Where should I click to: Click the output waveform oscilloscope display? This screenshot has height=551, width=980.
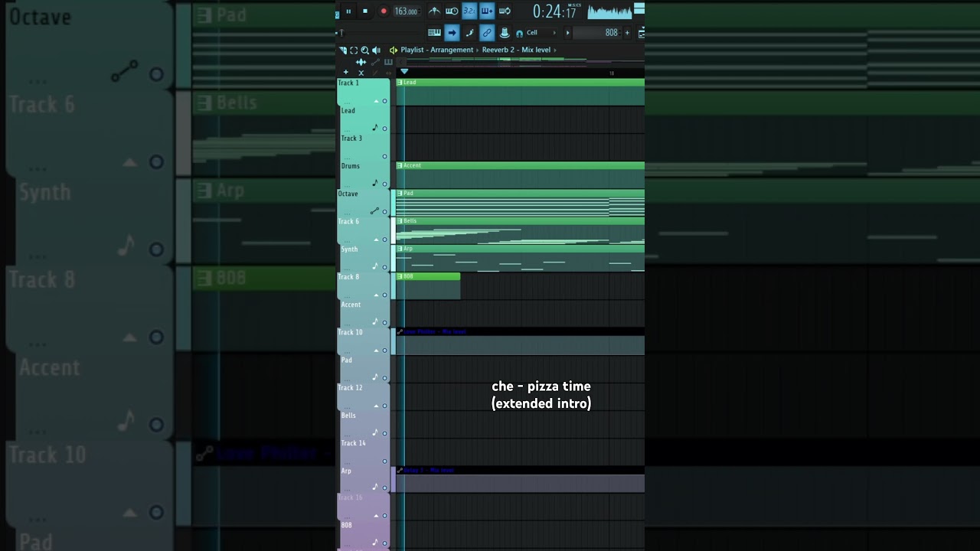pyautogui.click(x=609, y=11)
